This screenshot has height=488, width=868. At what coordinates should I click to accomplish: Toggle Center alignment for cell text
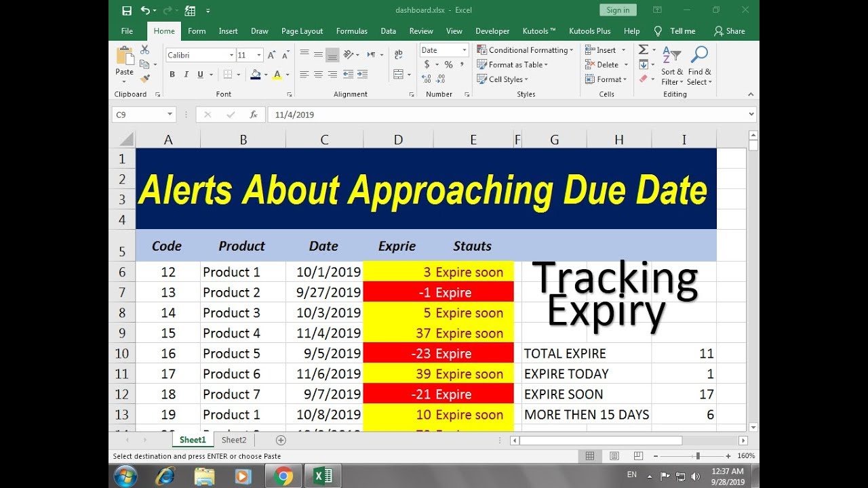click(318, 75)
